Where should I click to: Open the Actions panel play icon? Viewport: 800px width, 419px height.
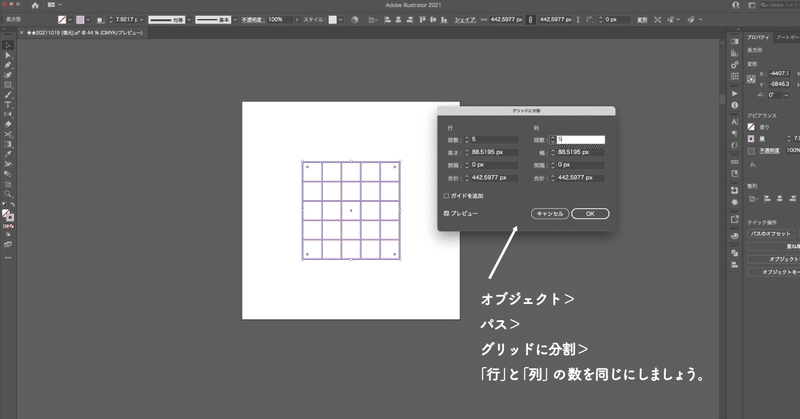click(734, 93)
